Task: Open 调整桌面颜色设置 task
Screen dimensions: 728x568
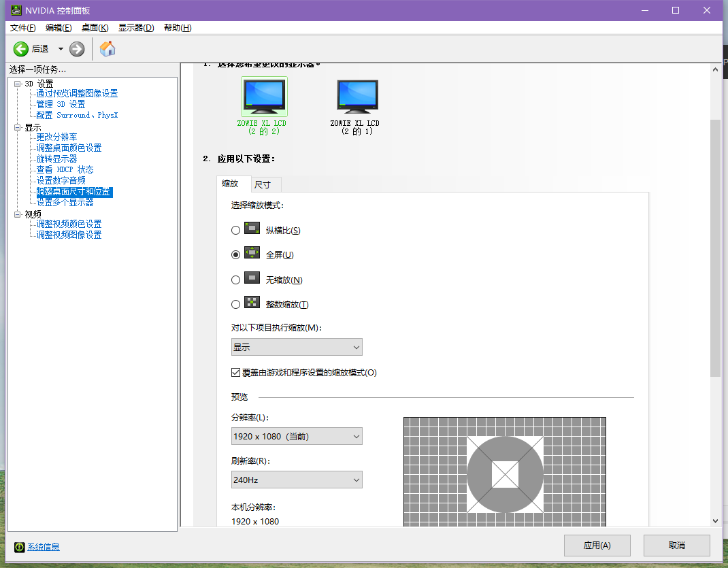Action: pos(69,148)
